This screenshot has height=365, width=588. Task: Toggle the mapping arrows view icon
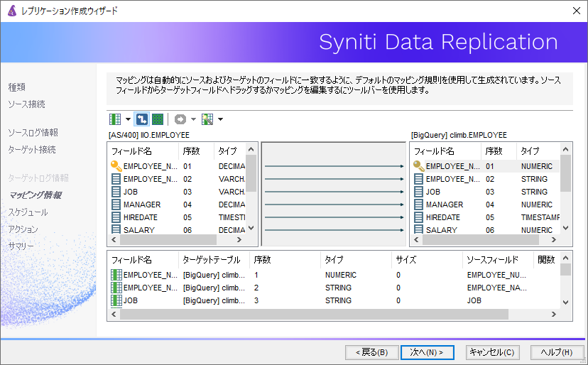click(x=142, y=119)
